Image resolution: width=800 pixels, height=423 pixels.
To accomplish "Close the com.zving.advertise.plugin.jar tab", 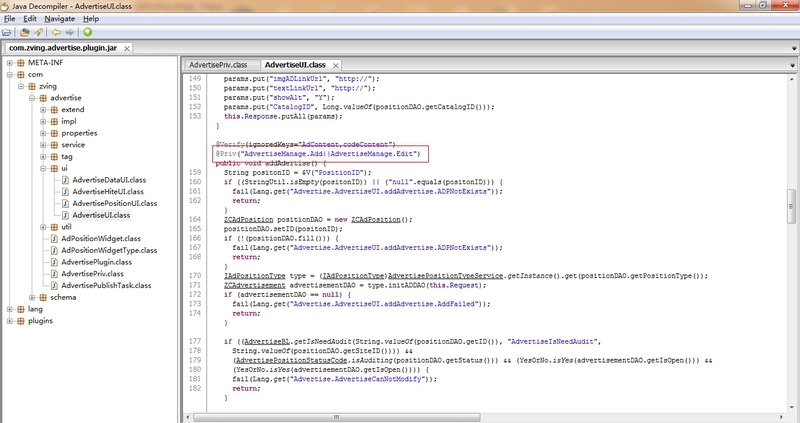I will pos(127,47).
